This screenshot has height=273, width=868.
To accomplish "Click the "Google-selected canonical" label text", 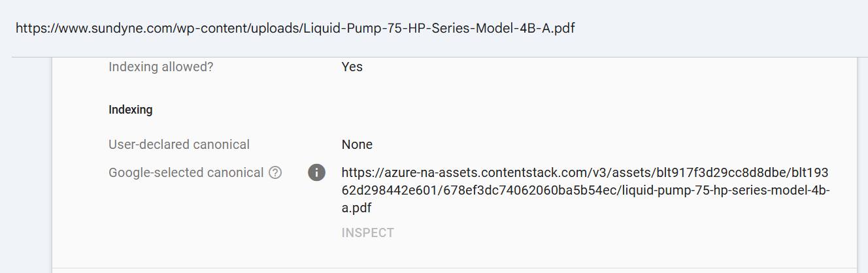I will tap(186, 173).
